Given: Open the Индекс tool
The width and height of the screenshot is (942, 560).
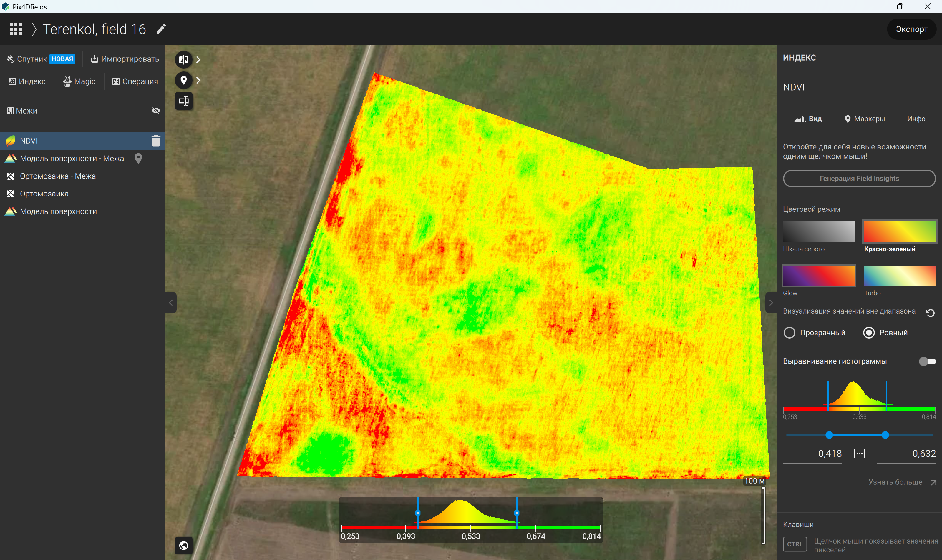Looking at the screenshot, I should [x=27, y=81].
